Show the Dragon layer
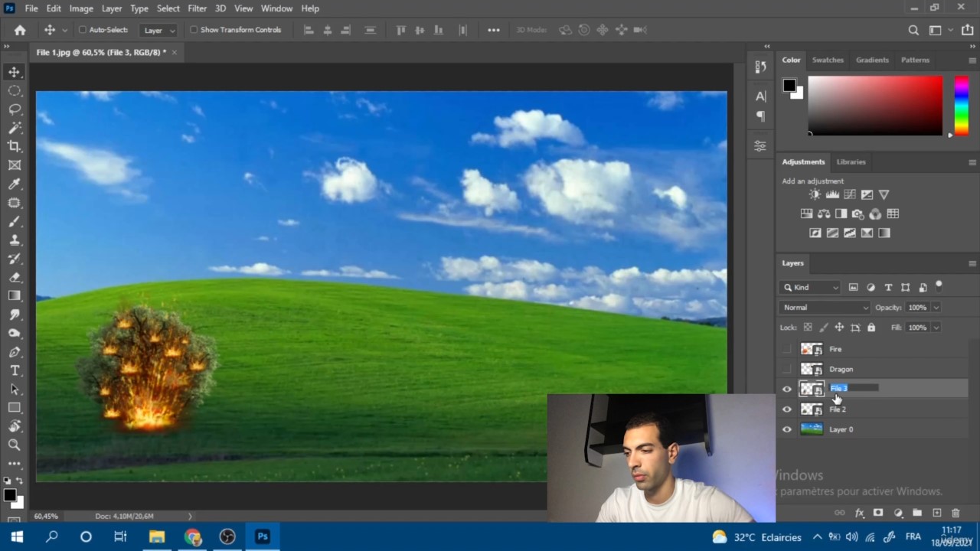980x551 pixels. click(786, 369)
